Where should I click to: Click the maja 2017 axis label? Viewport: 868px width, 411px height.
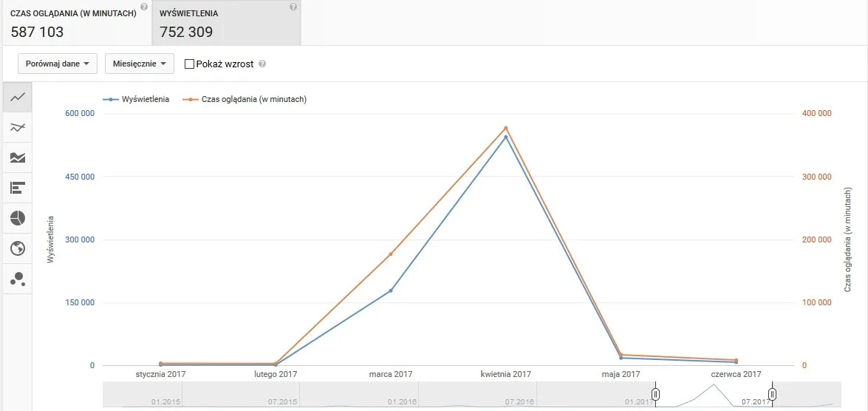[621, 375]
